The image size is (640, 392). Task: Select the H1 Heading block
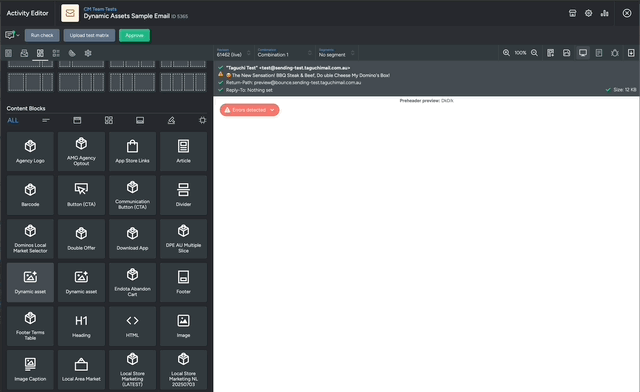81,326
